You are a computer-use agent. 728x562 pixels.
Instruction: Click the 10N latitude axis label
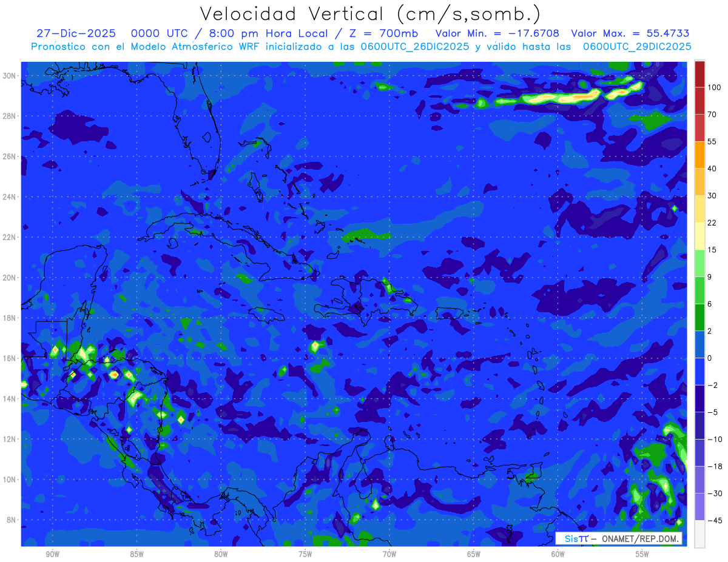coord(10,480)
